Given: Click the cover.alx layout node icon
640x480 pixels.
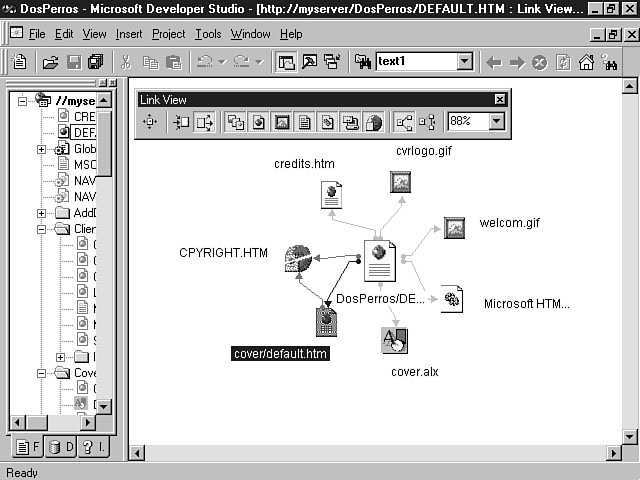Looking at the screenshot, I should pyautogui.click(x=394, y=341).
